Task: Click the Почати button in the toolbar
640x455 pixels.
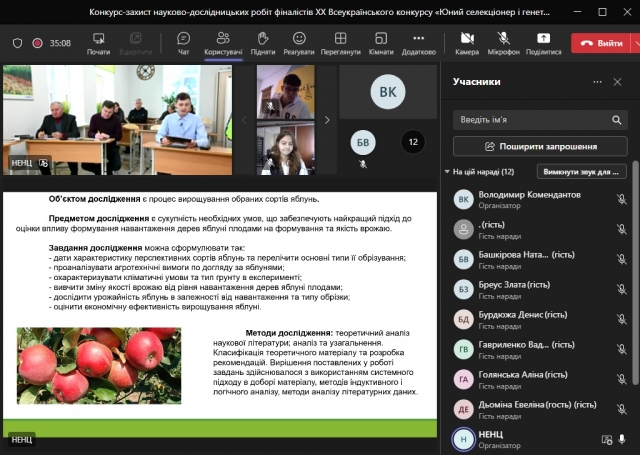Action: 98,42
